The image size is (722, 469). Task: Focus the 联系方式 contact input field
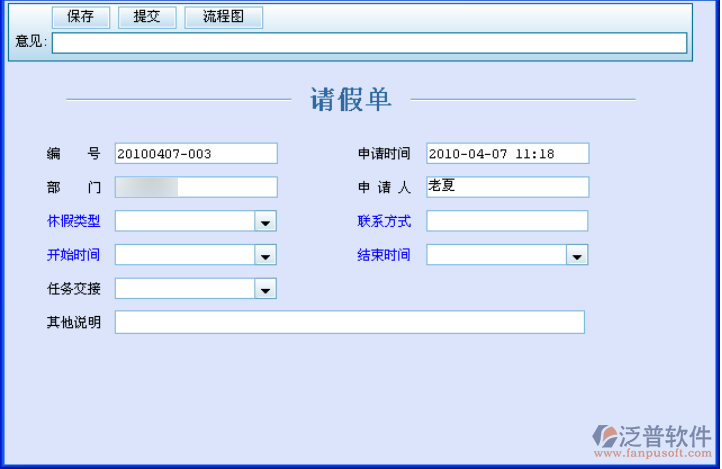(507, 221)
